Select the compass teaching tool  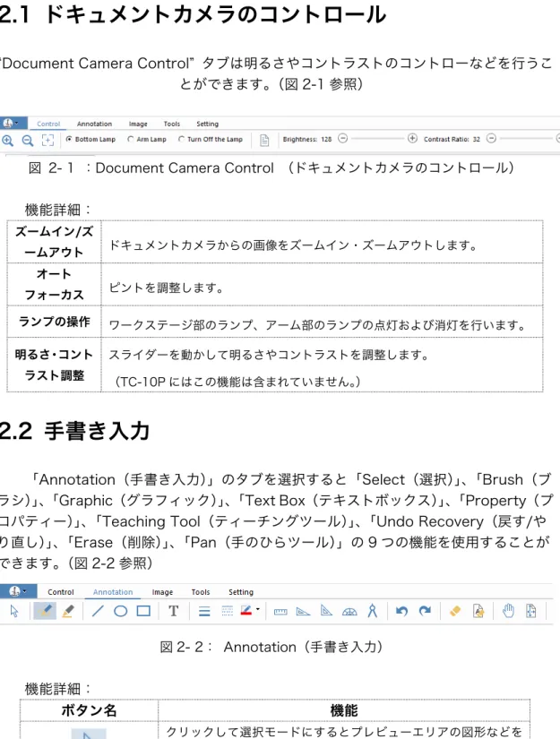point(373,611)
